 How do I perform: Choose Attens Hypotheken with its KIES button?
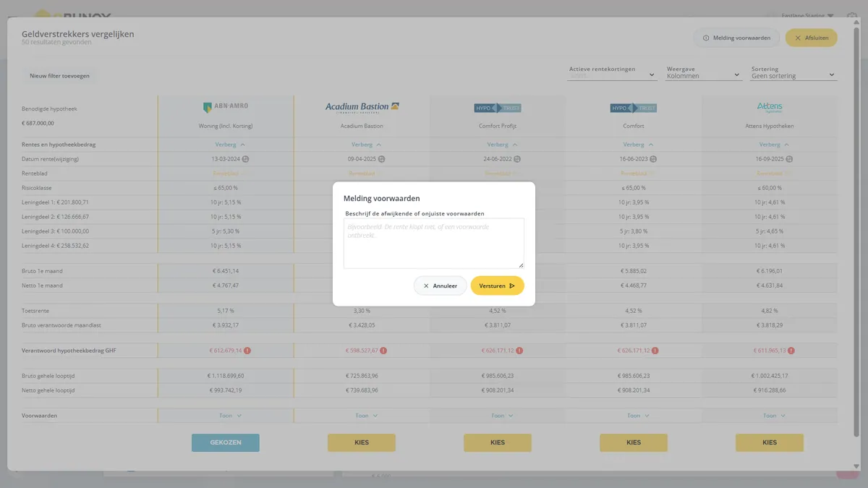click(x=770, y=442)
